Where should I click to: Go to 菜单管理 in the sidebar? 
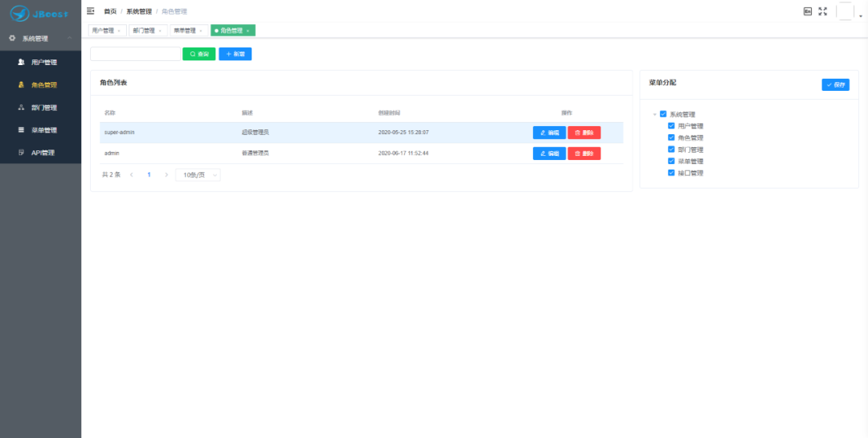coord(40,130)
